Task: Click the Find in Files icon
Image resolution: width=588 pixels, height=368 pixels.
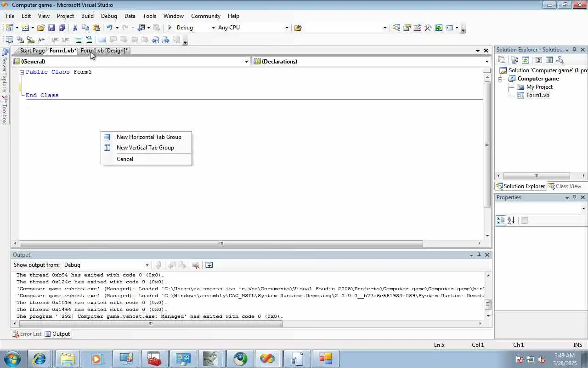Action: pyautogui.click(x=298, y=28)
